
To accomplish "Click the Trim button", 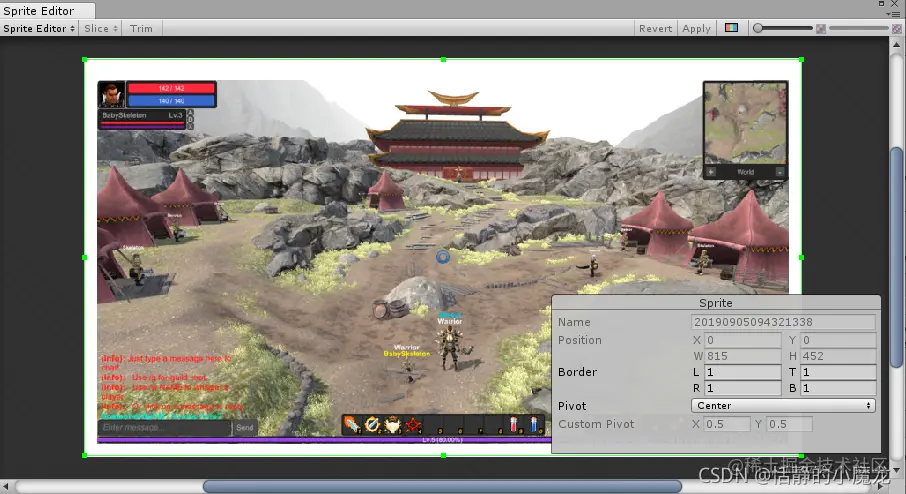I will (141, 28).
